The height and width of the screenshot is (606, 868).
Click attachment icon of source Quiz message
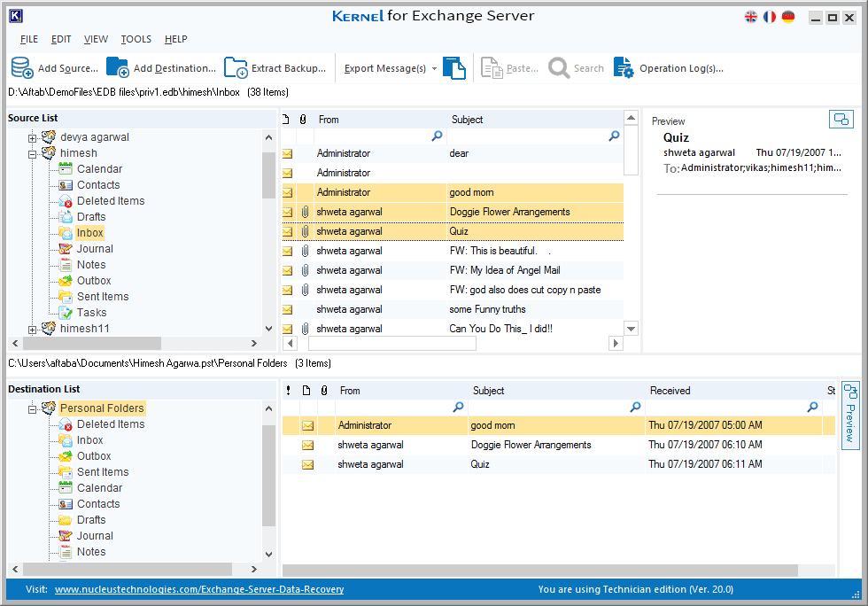tap(305, 231)
